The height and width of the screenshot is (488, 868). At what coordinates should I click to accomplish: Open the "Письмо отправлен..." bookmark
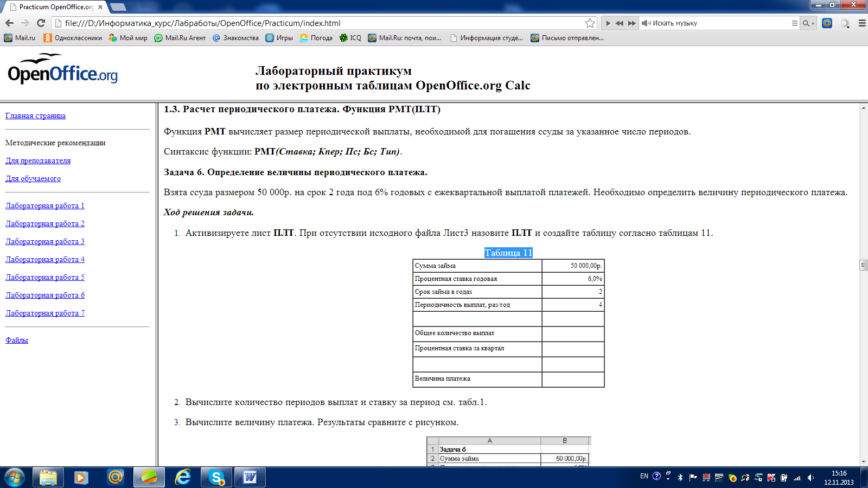567,38
